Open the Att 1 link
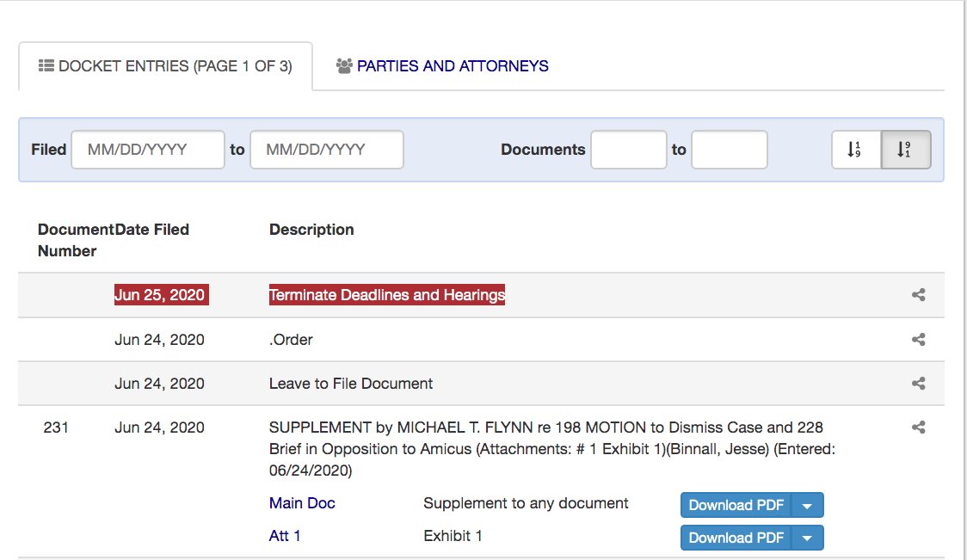 tap(284, 536)
